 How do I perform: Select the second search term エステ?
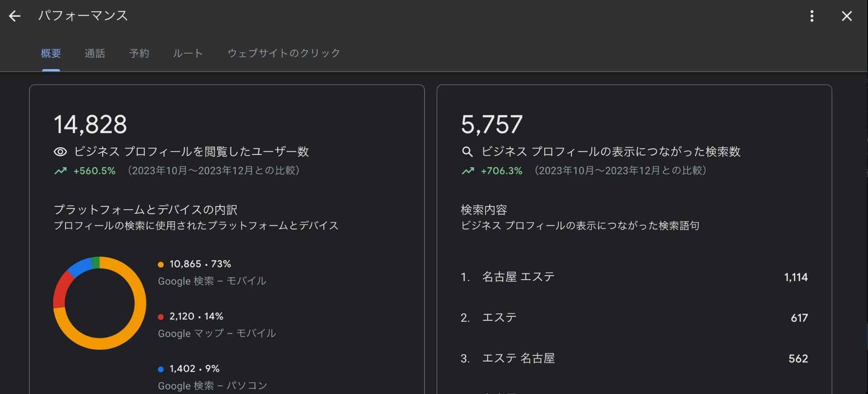point(499,318)
